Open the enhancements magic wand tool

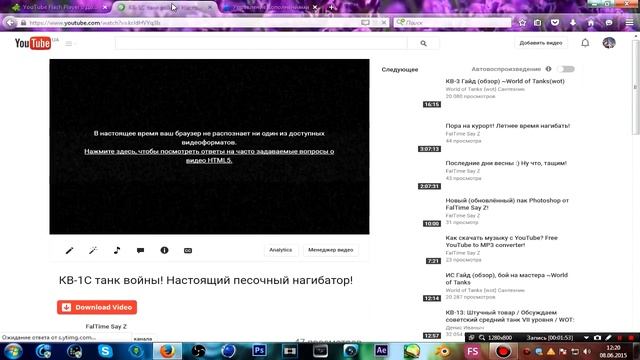click(93, 250)
